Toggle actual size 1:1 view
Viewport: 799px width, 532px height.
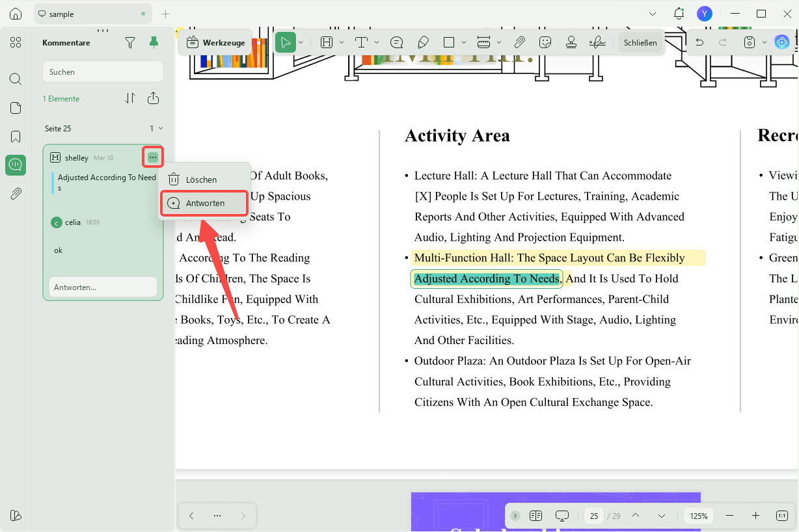[781, 516]
